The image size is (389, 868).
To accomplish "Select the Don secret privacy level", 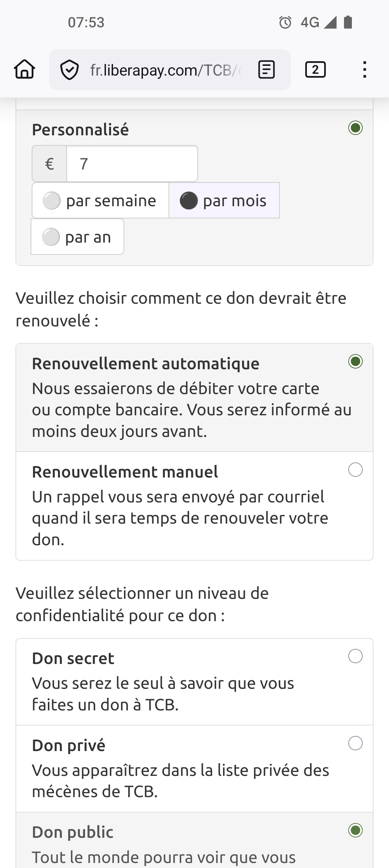I will tap(355, 656).
